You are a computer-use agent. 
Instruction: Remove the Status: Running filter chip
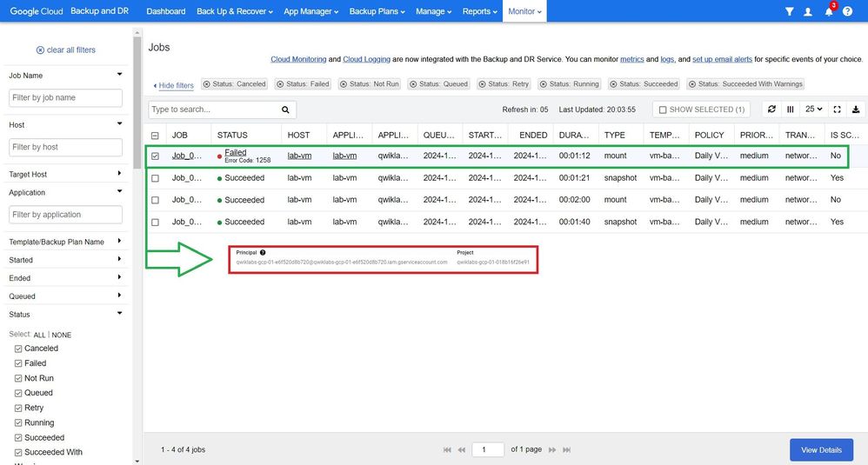click(544, 84)
